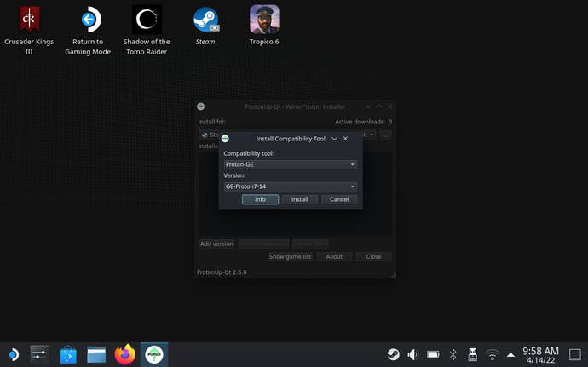Image resolution: width=588 pixels, height=367 pixels.
Task: Click Install in the Install Compatibility Tool dialog
Action: click(x=300, y=199)
